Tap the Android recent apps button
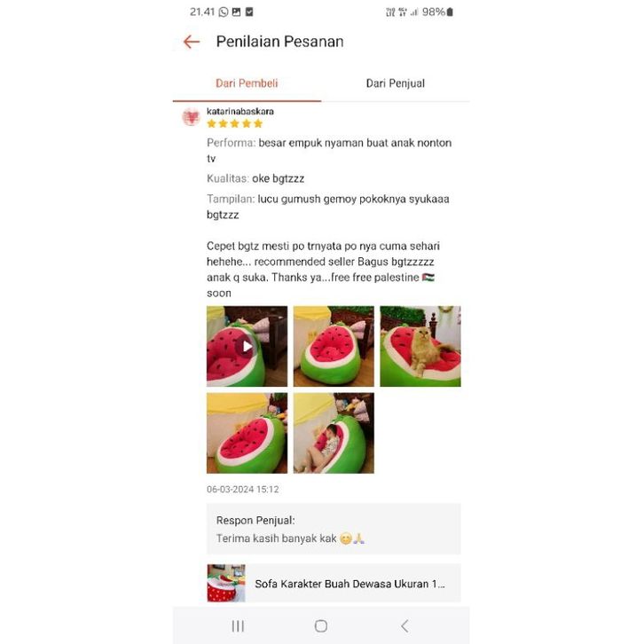Screen dimensions: 644x644 pyautogui.click(x=238, y=626)
